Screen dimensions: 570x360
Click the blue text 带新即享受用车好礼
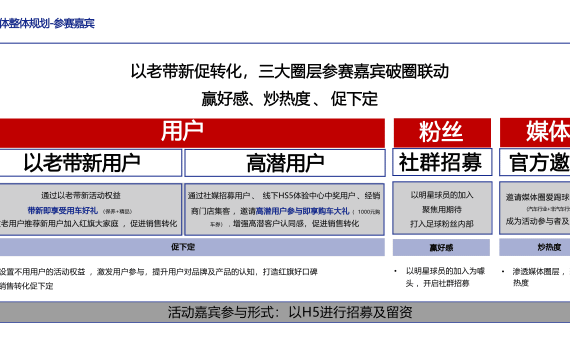click(x=63, y=211)
